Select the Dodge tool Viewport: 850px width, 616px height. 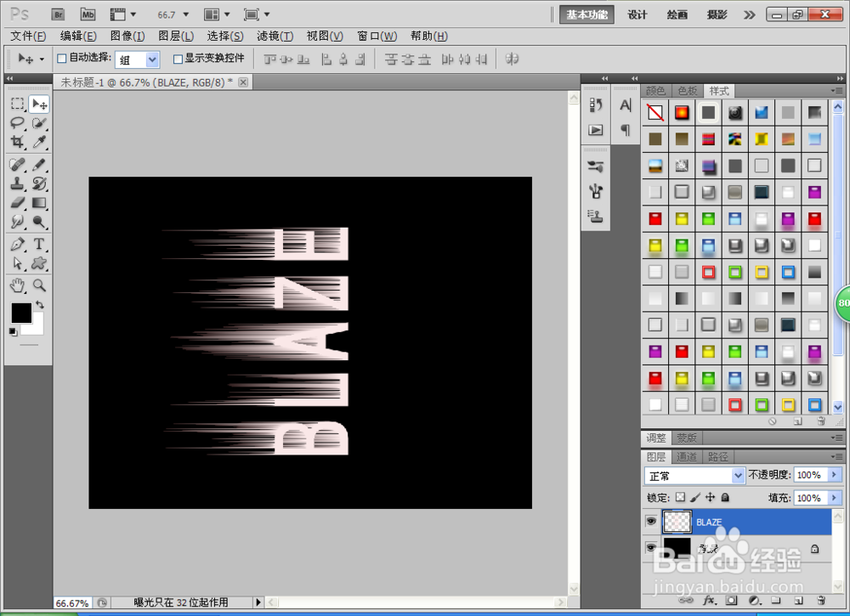tap(39, 222)
